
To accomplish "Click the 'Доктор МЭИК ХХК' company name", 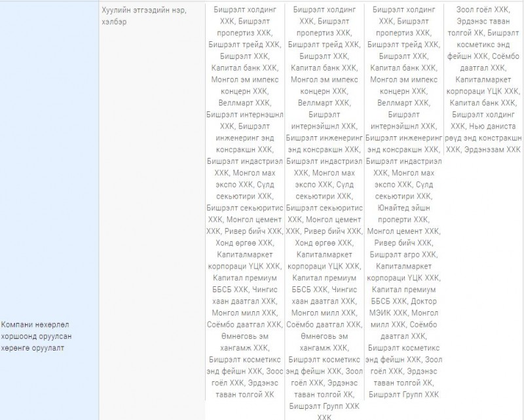I will (403, 307).
